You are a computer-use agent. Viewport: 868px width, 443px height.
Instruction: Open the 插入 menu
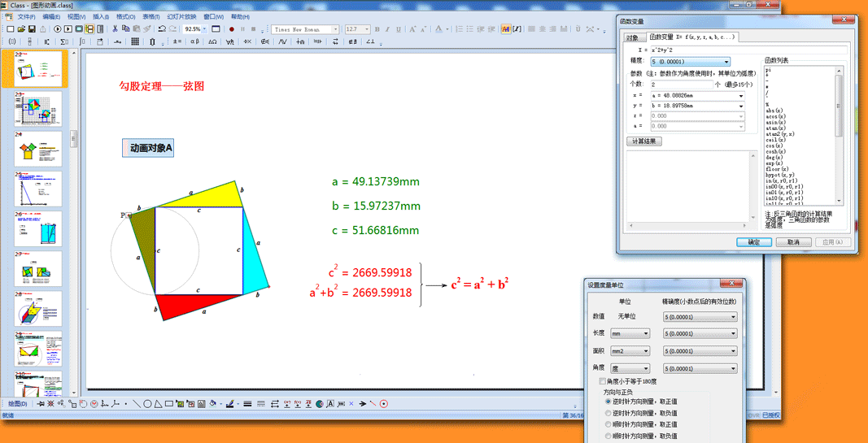[x=100, y=16]
